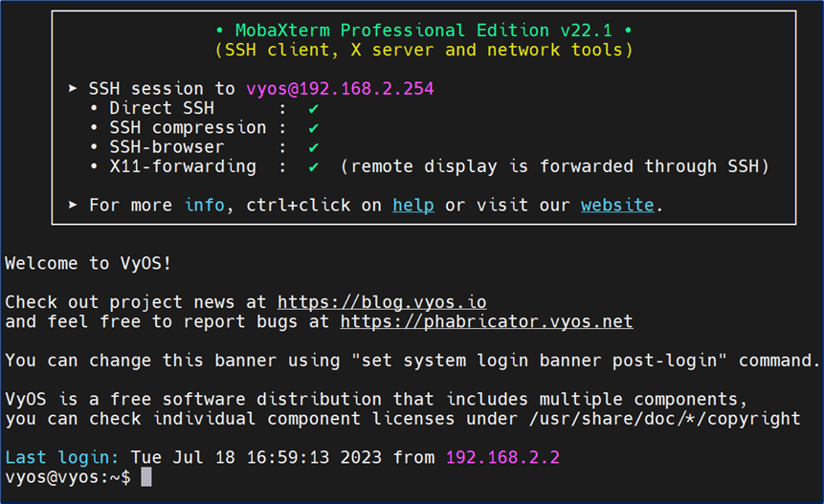Image resolution: width=824 pixels, height=504 pixels.
Task: Click the 'Last login:' cyan label
Action: click(62, 457)
